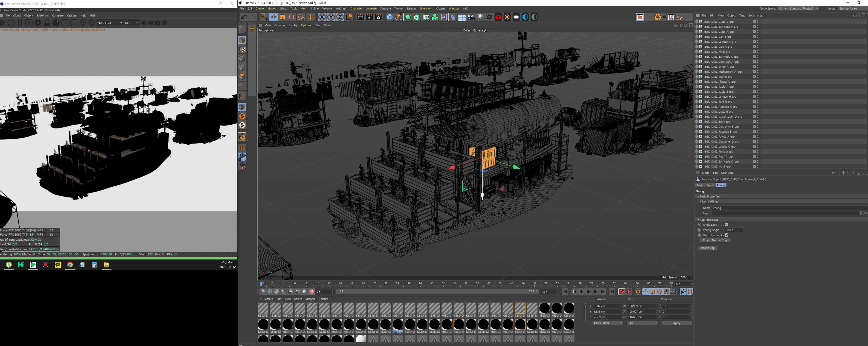Open the Compare menu in Live Viewer
Viewport: 868px width, 346px height.
(x=58, y=15)
